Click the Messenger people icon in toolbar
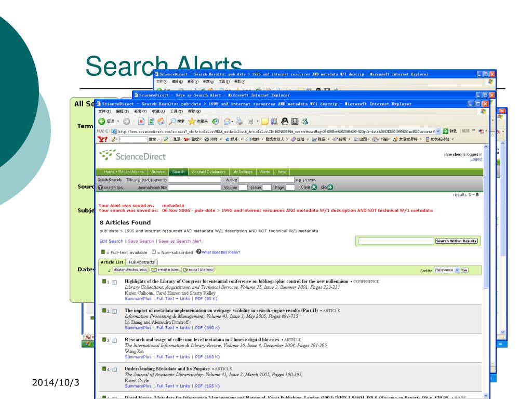This screenshot has width=532, height=399. point(304,121)
